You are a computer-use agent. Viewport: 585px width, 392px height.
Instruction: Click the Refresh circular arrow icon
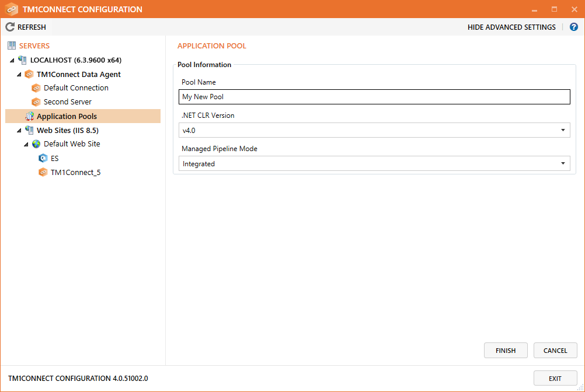coord(10,27)
